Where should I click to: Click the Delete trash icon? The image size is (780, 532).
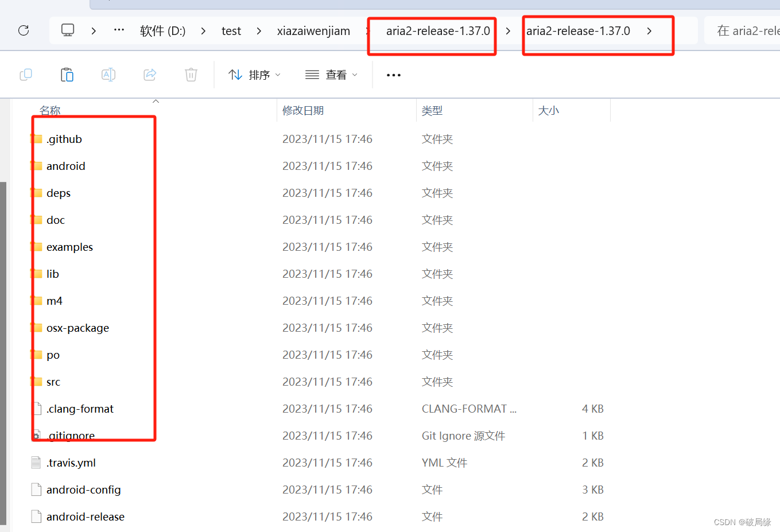tap(191, 75)
